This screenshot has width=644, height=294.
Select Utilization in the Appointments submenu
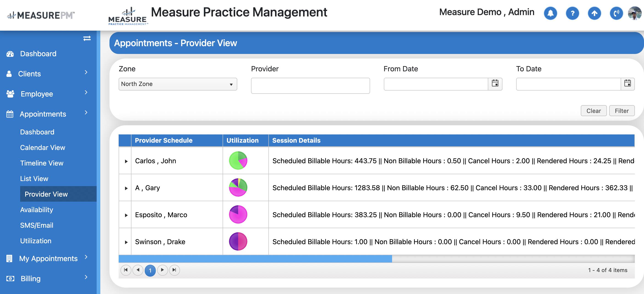(x=36, y=241)
